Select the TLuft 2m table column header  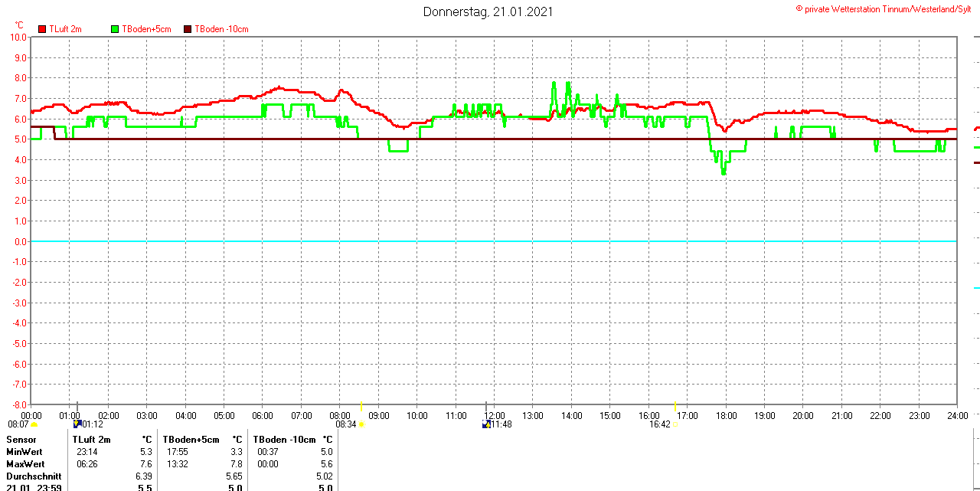(x=92, y=440)
